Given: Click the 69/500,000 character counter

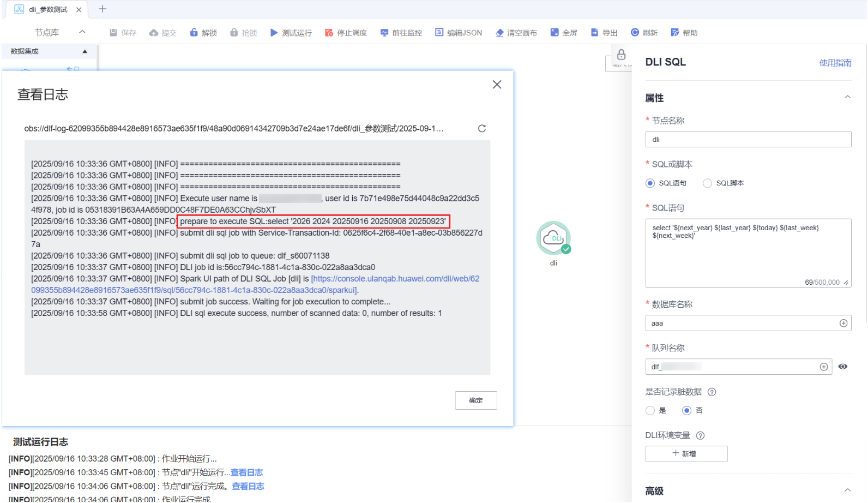Looking at the screenshot, I should tap(822, 283).
